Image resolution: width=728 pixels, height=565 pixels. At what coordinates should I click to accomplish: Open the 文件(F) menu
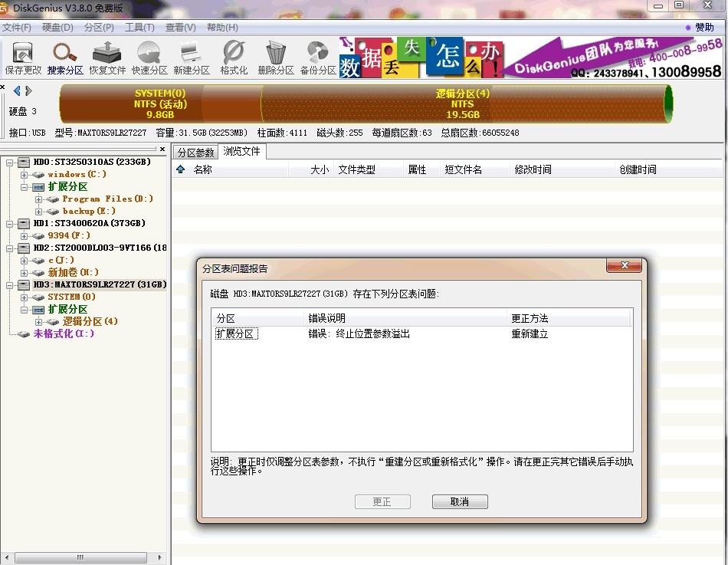click(x=17, y=28)
